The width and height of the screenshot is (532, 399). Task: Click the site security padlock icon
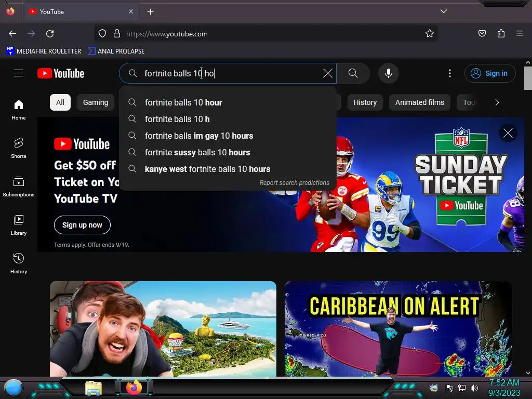(x=117, y=34)
